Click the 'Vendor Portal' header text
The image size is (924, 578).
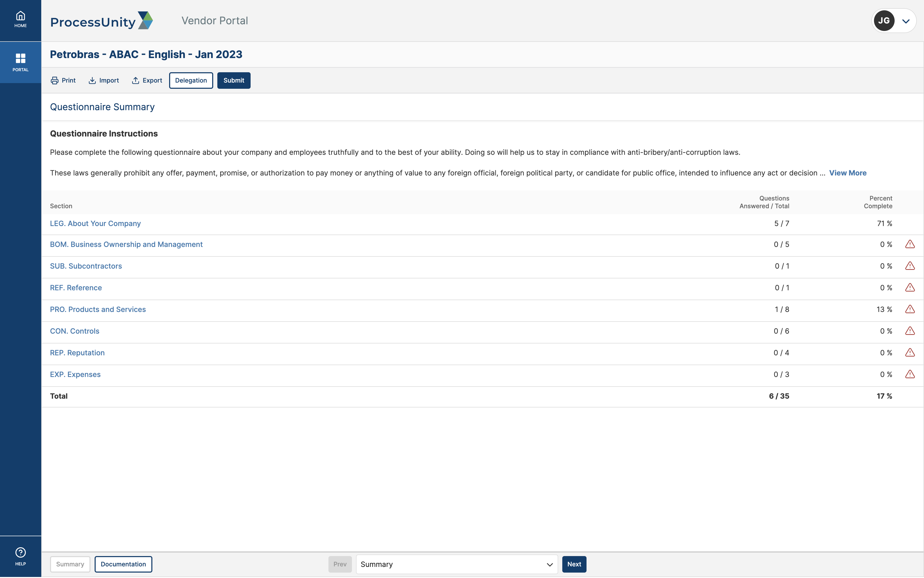click(214, 21)
